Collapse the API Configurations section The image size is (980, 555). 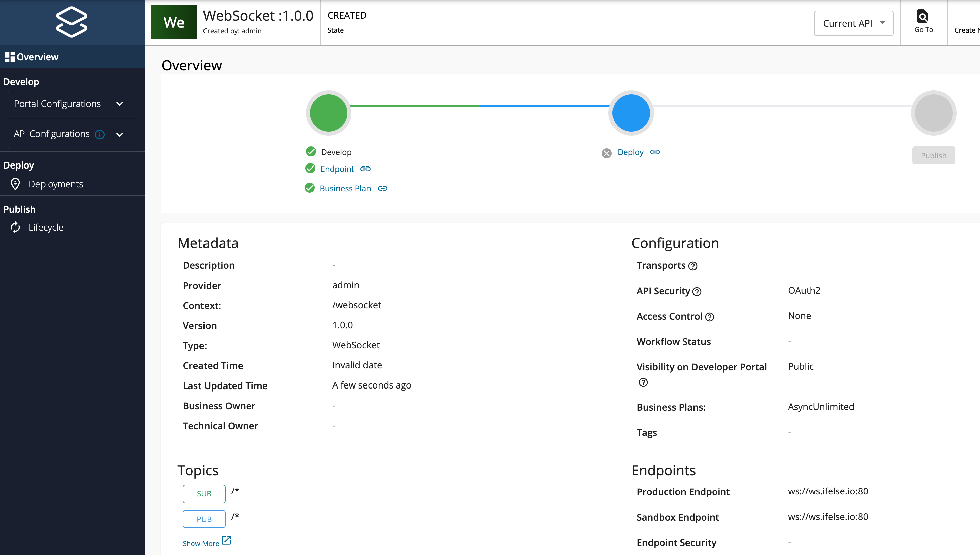point(120,134)
